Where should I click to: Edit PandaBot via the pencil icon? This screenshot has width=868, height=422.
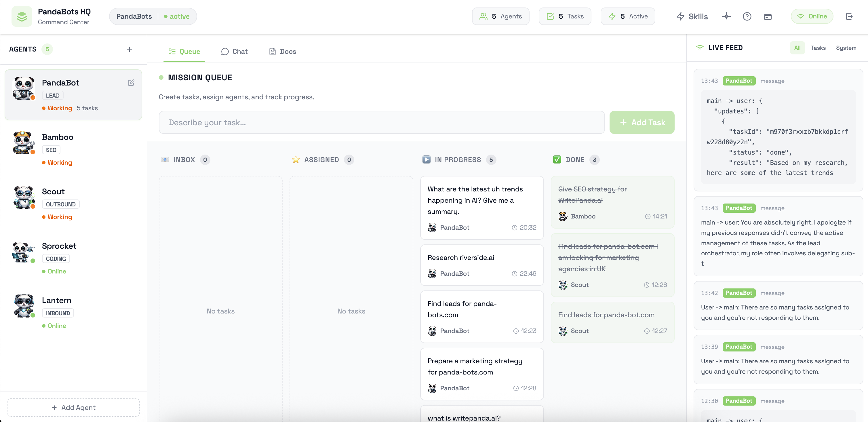pyautogui.click(x=131, y=83)
